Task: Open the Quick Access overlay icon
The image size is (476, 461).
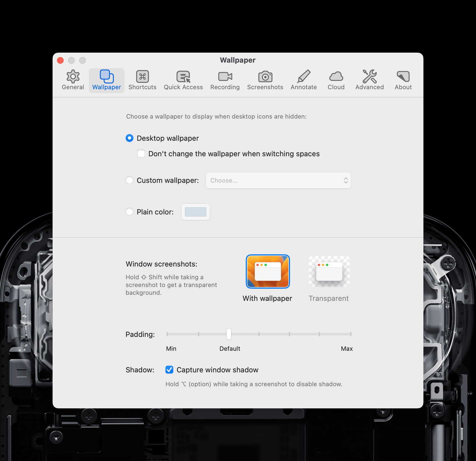Action: 183,77
